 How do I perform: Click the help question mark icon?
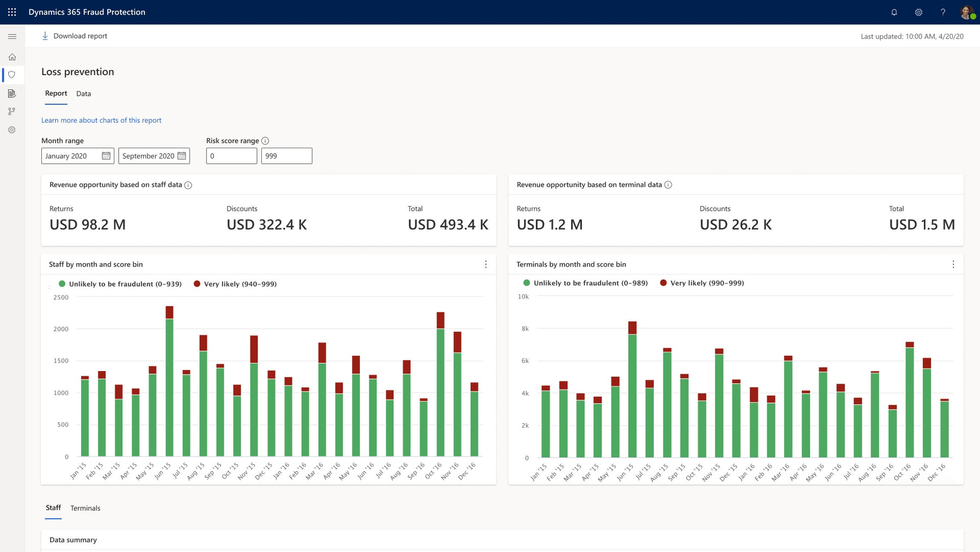click(943, 12)
